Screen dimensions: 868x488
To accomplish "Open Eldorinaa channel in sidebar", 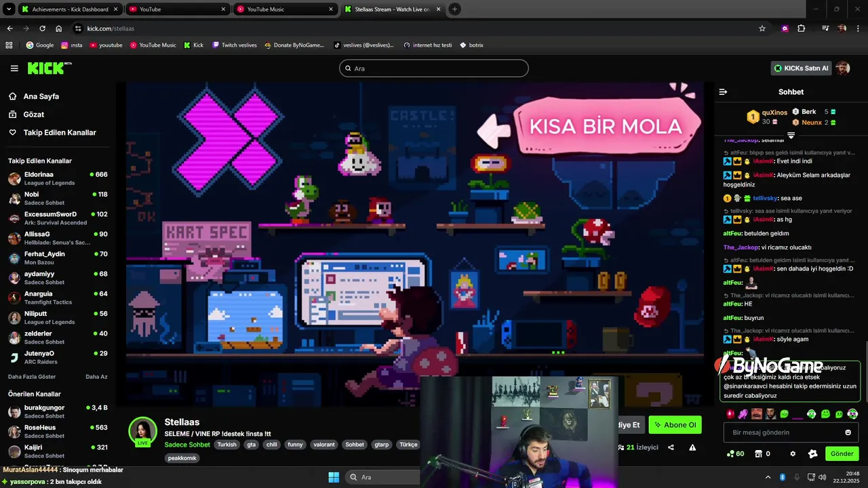I will (58, 178).
